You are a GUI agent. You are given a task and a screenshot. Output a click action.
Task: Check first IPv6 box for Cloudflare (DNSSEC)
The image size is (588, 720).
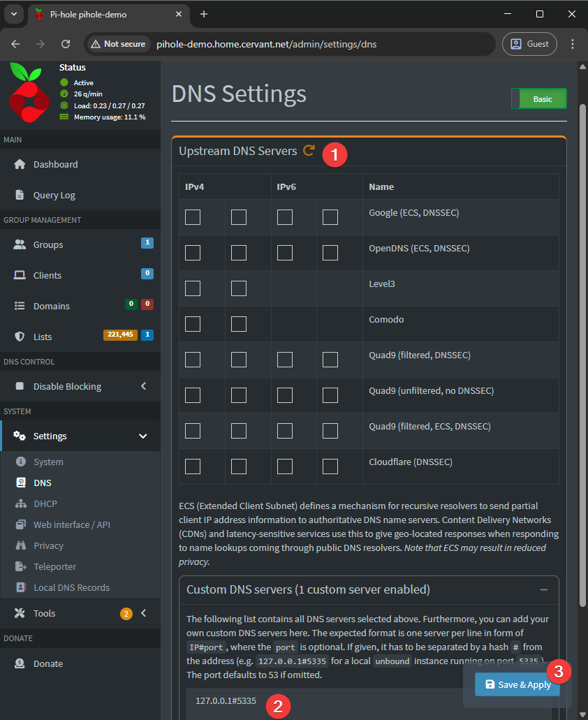click(285, 466)
